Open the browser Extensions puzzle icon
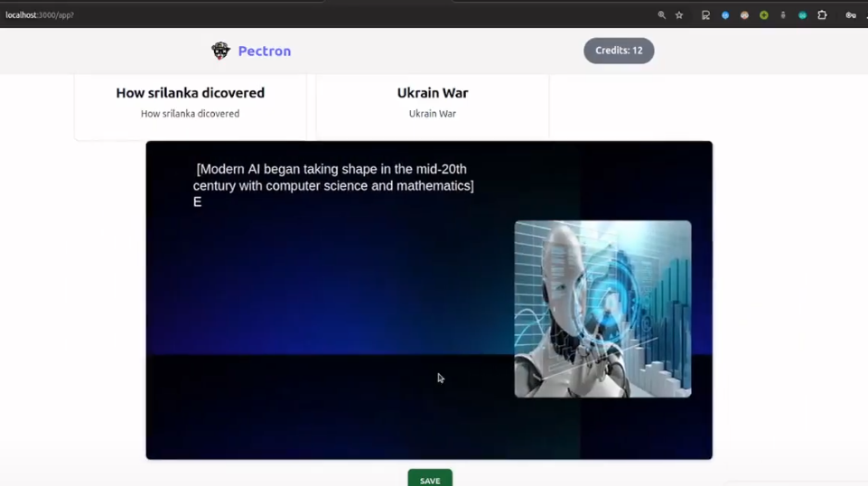 click(822, 15)
